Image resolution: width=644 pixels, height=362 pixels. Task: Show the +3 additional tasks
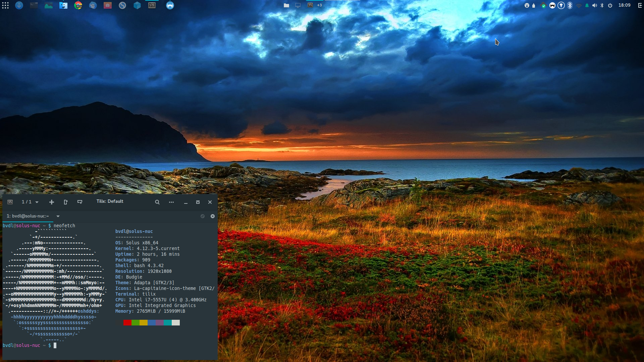click(x=319, y=5)
